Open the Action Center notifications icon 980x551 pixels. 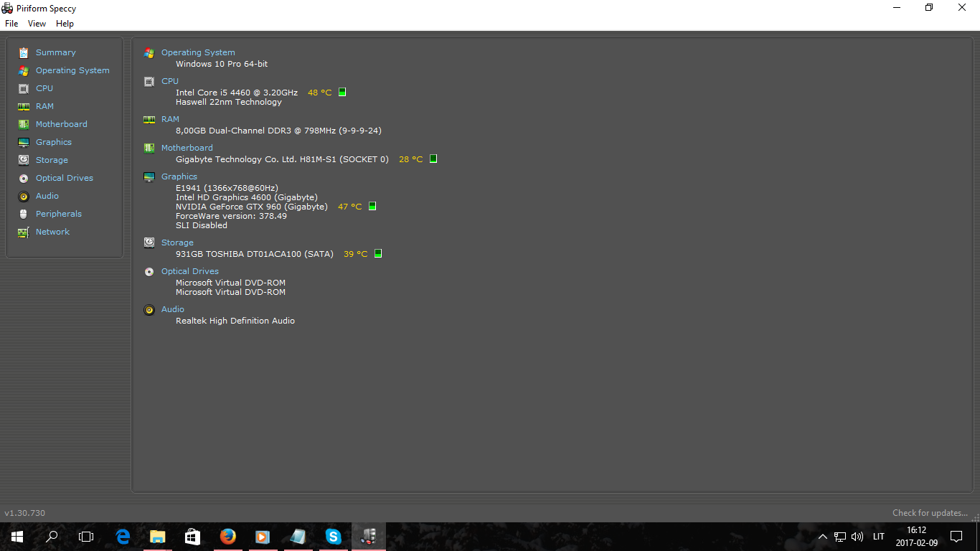(956, 537)
